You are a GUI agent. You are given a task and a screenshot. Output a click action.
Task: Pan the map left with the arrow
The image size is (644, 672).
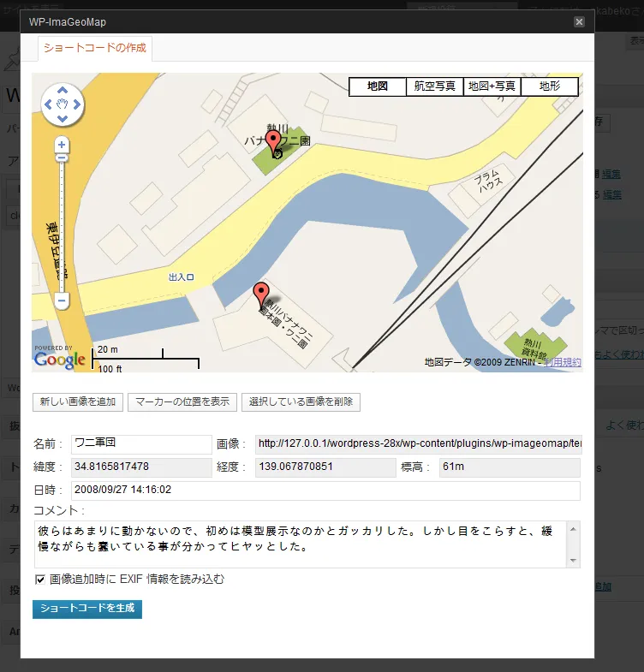48,104
